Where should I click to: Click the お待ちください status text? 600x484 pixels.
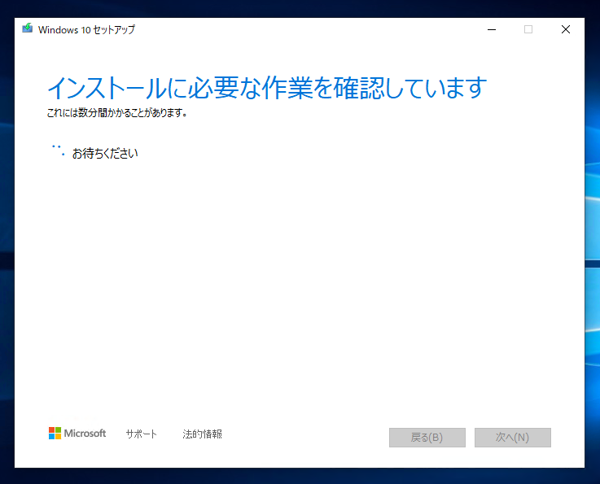105,153
